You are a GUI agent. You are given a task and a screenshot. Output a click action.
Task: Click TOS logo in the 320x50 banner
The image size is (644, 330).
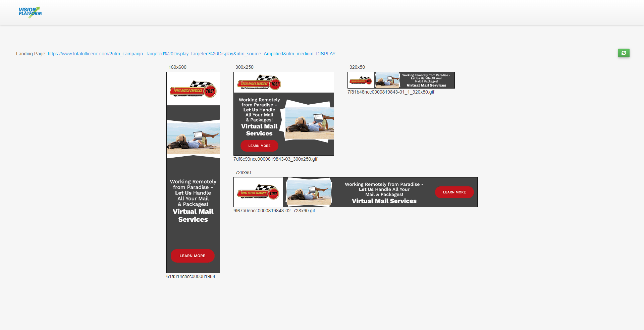361,80
